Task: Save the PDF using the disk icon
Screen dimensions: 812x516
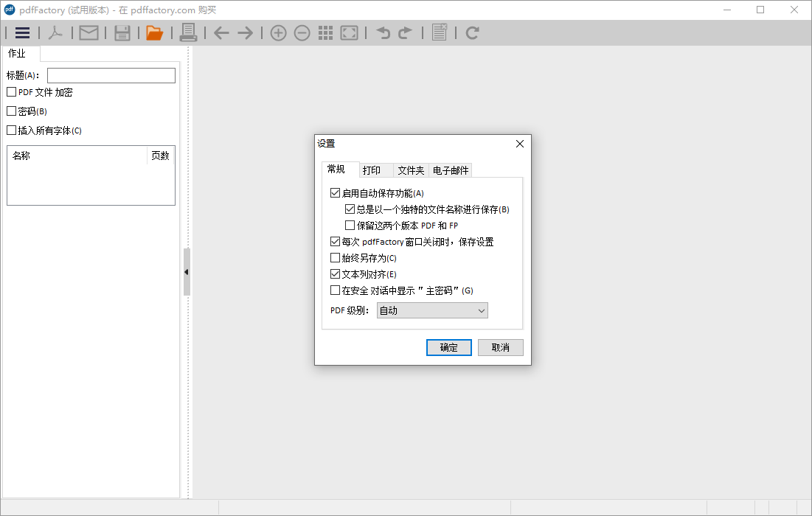Action: tap(122, 32)
